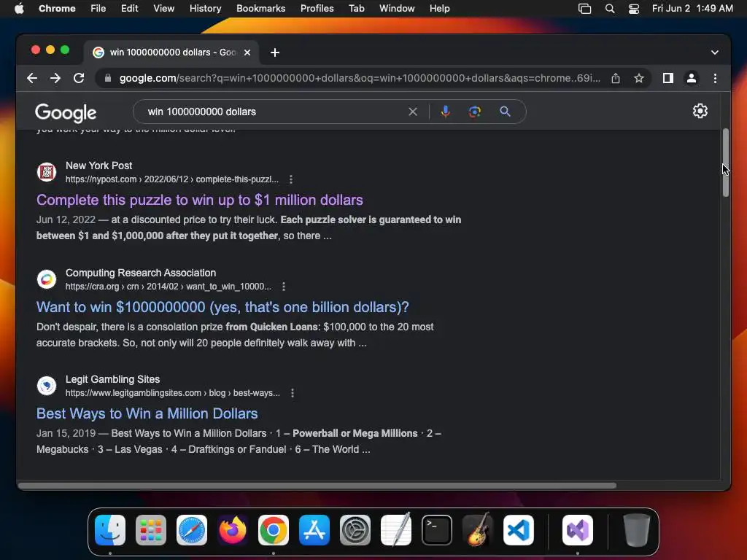Viewport: 747px width, 560px height.
Task: Open System Settings from the Dock
Action: click(355, 530)
